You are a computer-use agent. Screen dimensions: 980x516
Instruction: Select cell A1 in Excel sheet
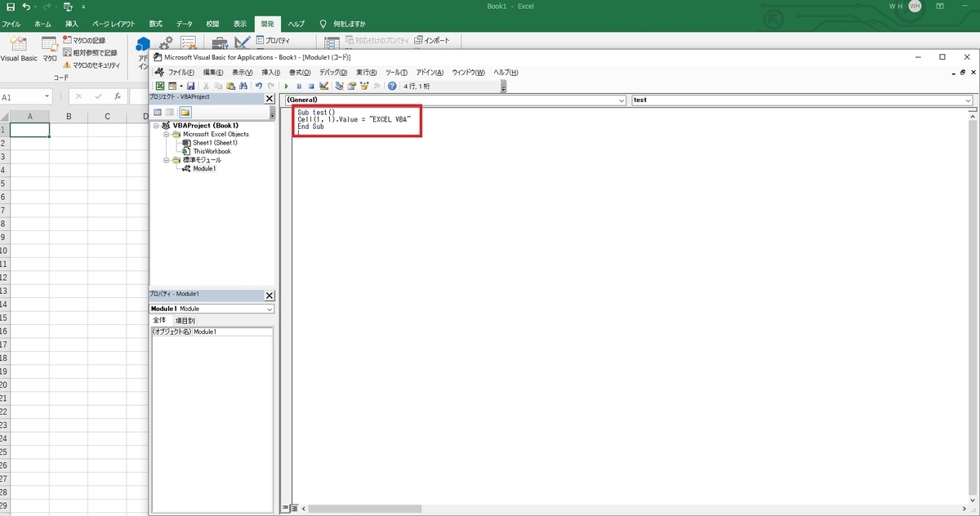30,130
